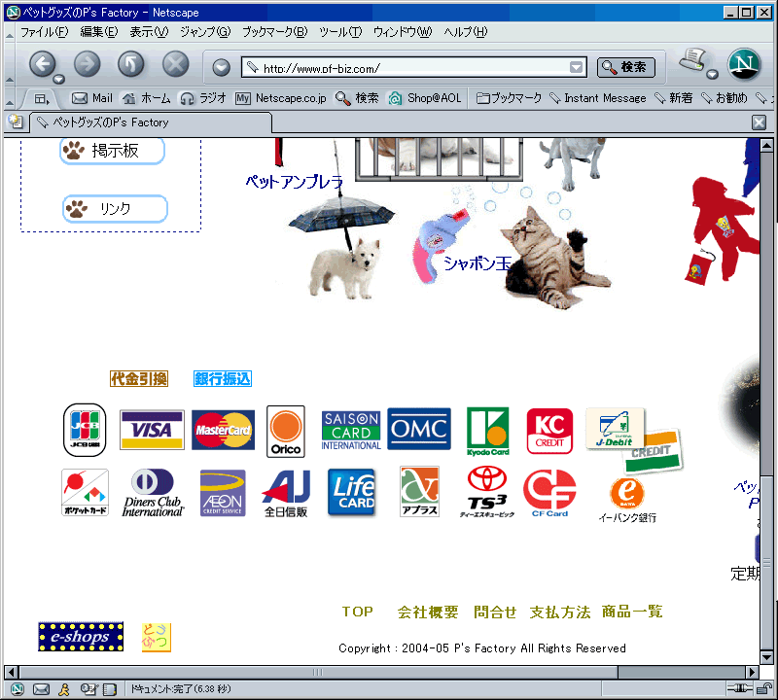The height and width of the screenshot is (700, 778).
Task: Open ラジオ from the personal toolbar
Action: 203,98
